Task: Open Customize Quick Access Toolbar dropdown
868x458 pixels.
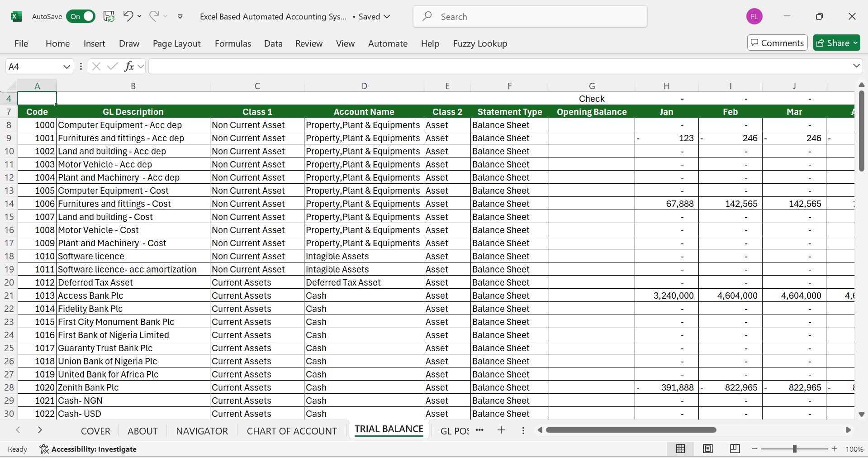Action: pos(180,17)
